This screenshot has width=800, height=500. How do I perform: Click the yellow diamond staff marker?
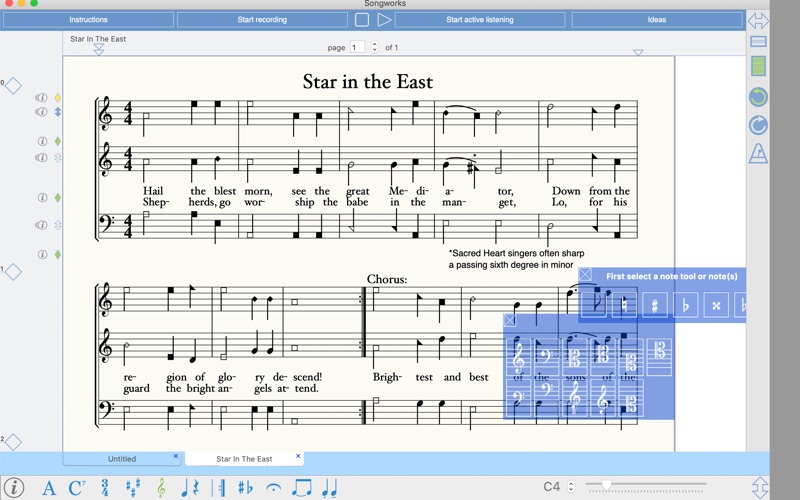[58, 97]
